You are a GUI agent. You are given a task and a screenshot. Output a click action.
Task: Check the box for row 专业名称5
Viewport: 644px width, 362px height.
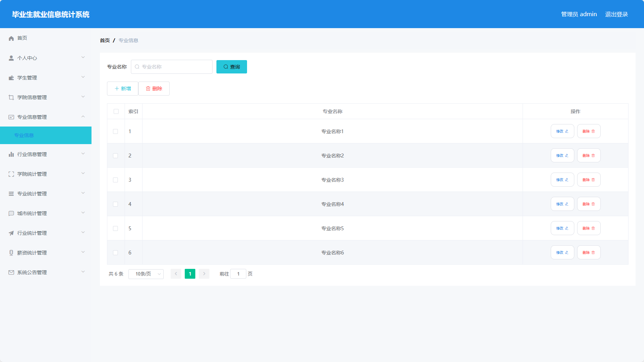pos(115,228)
